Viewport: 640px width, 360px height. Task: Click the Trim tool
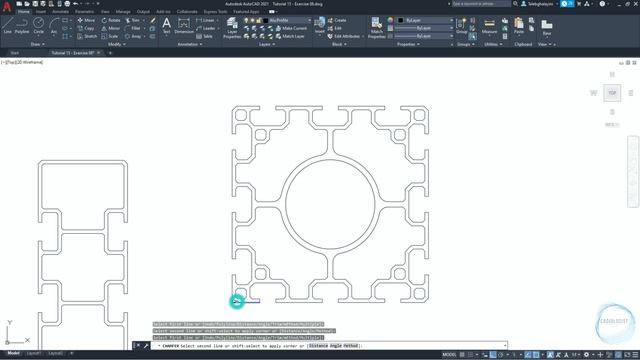[133, 20]
